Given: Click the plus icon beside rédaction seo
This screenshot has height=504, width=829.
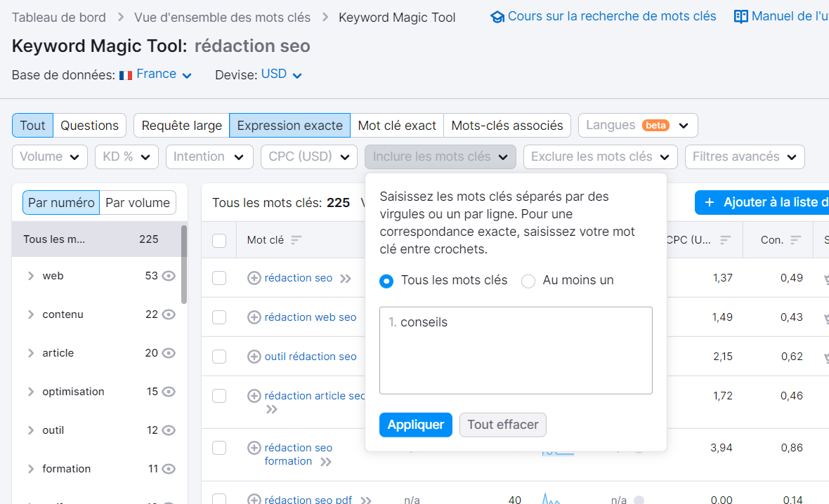Looking at the screenshot, I should click(254, 278).
